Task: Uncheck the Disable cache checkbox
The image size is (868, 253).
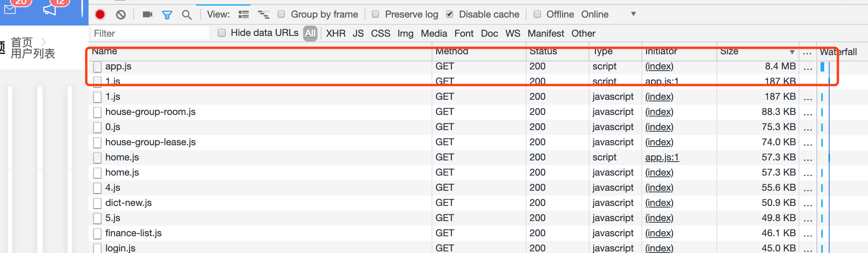Action: [450, 14]
